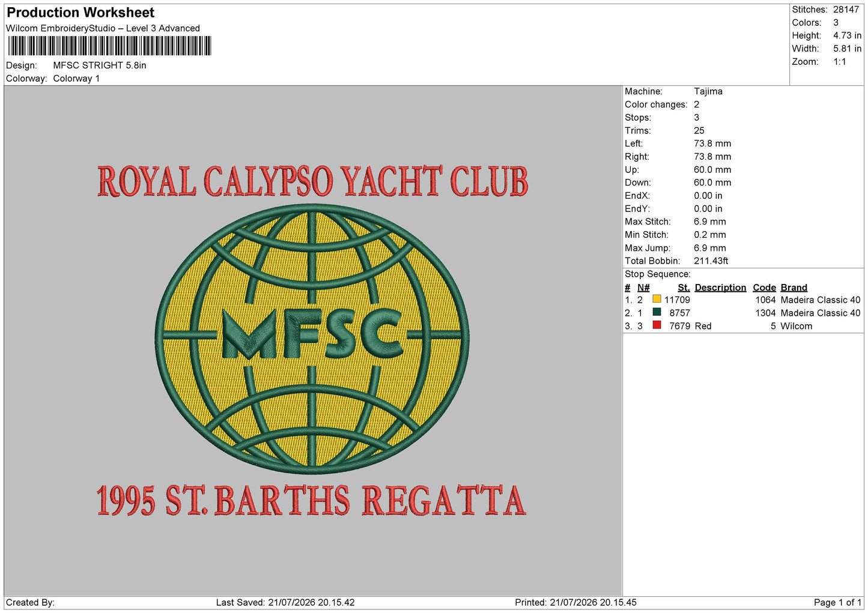Image resolution: width=868 pixels, height=613 pixels.
Task: Click the 'Colorway 1' value
Action: [x=76, y=79]
